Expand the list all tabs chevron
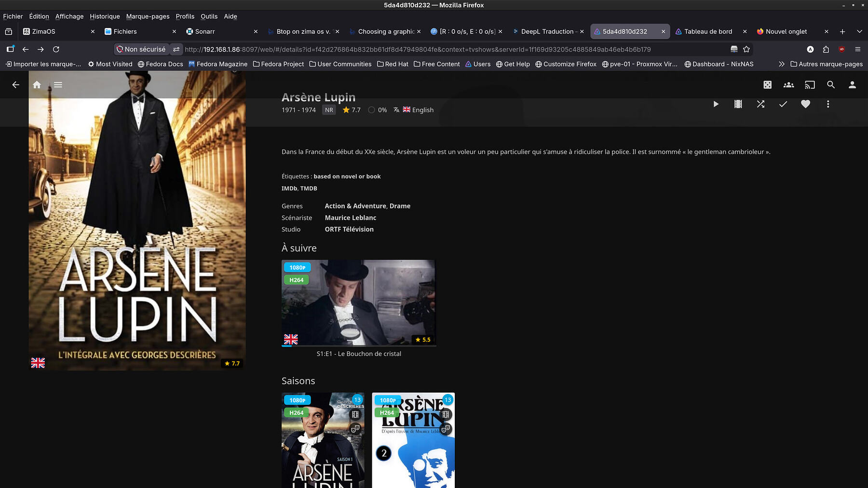The image size is (868, 488). 859,31
